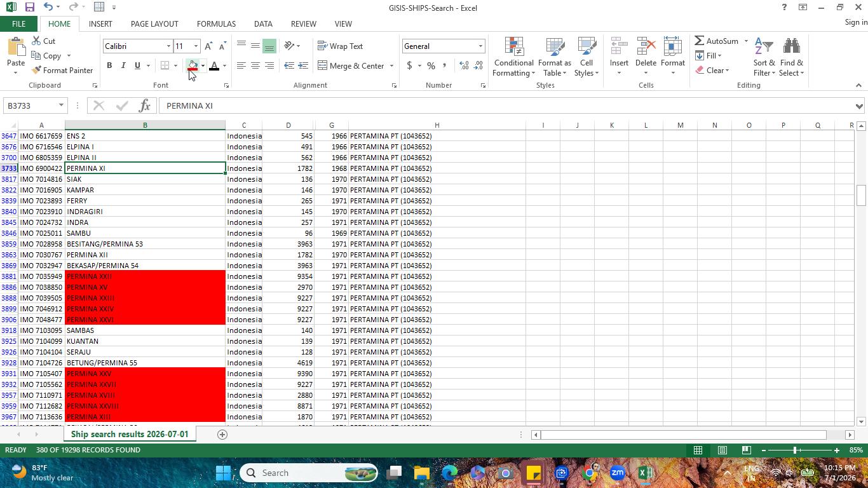The height and width of the screenshot is (488, 868).
Task: Increase the font size with the large A icon
Action: click(208, 46)
